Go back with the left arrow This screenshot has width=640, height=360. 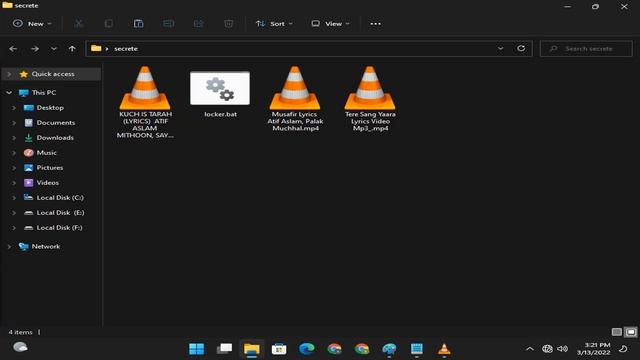(x=13, y=49)
